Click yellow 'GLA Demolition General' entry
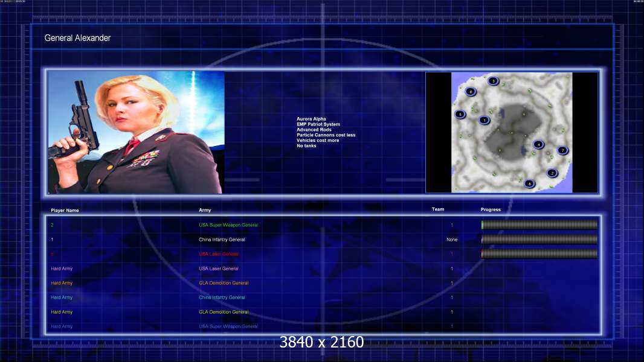 224,312
